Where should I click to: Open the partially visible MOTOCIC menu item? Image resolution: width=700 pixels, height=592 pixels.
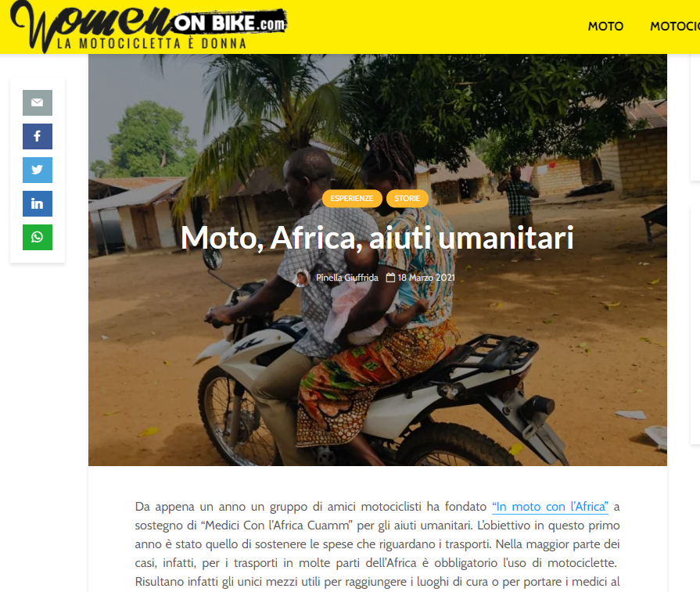(x=674, y=27)
